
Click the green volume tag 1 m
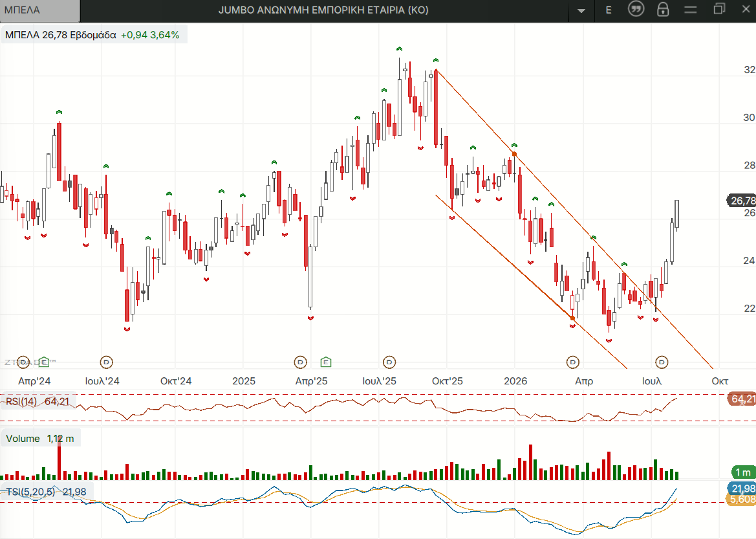(x=743, y=472)
